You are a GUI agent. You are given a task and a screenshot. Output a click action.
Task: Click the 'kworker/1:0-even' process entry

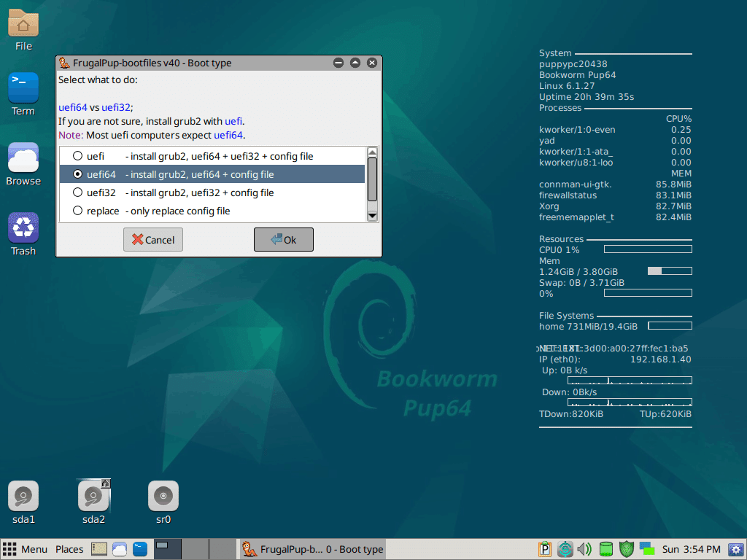577,130
